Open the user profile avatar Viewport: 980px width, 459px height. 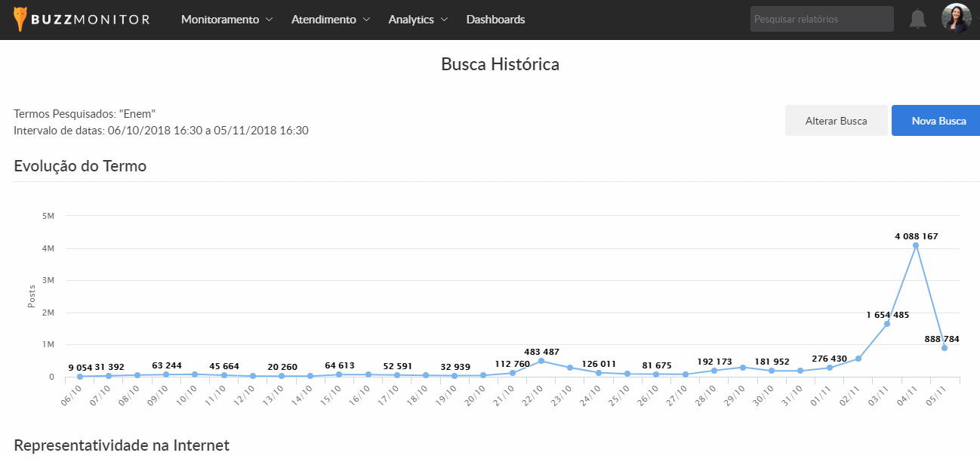tap(956, 19)
